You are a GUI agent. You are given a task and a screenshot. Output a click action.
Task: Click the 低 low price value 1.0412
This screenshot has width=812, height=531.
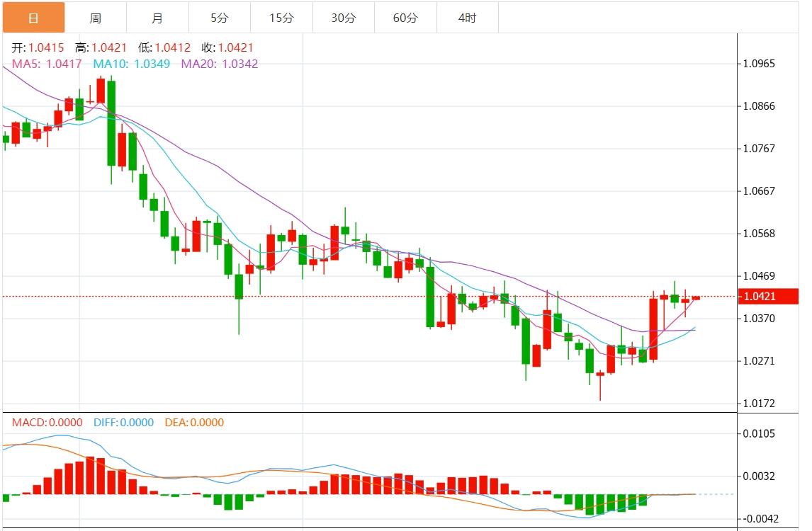click(x=172, y=48)
